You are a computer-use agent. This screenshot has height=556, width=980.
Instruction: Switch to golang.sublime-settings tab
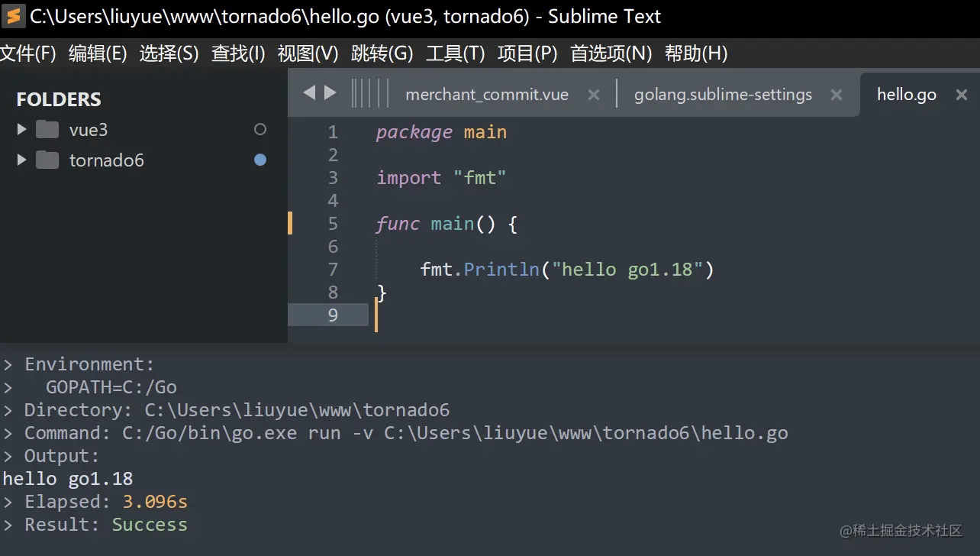click(x=723, y=95)
